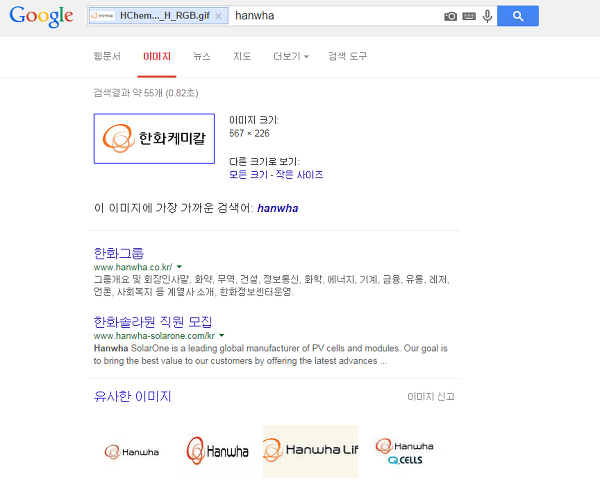
Task: Click the www.hanwha-solarone.com/kr green URL
Action: (154, 336)
